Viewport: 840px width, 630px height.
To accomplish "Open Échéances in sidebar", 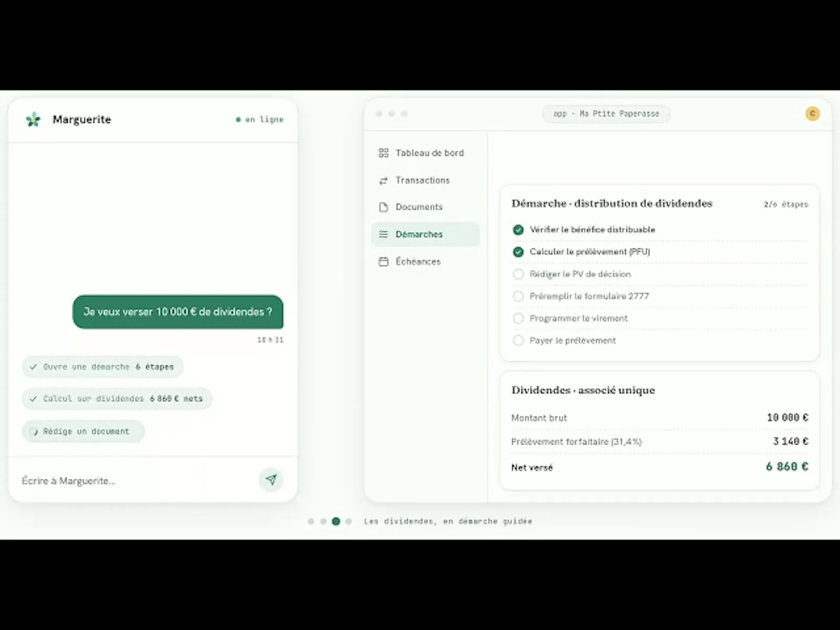I will (x=425, y=261).
